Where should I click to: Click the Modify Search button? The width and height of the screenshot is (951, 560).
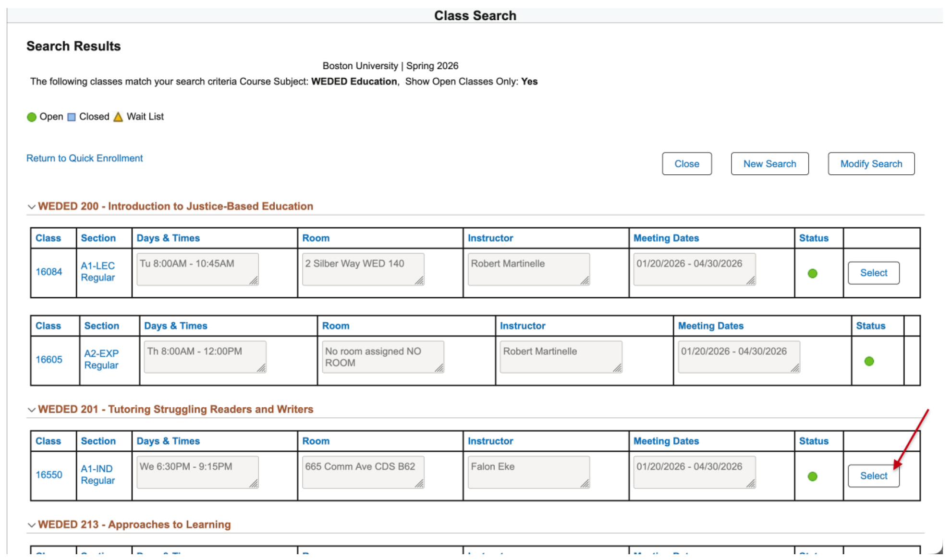[871, 164]
